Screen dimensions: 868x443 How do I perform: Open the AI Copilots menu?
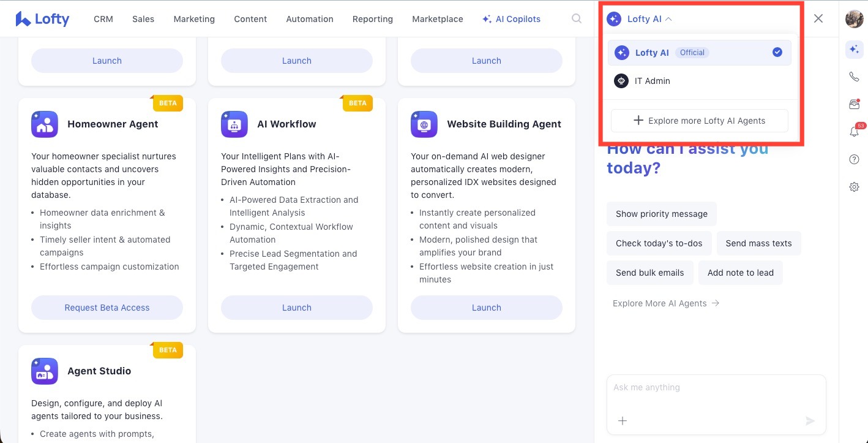tap(511, 19)
